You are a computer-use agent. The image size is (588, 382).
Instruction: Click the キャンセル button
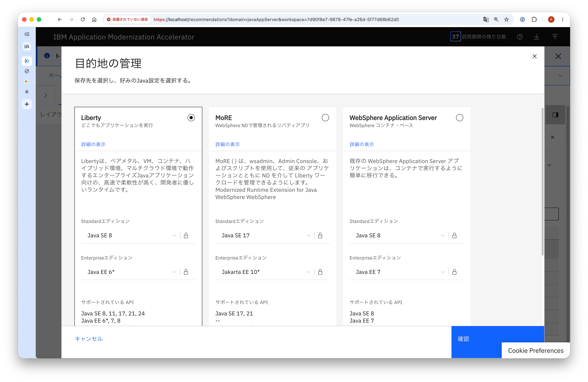[x=89, y=339]
